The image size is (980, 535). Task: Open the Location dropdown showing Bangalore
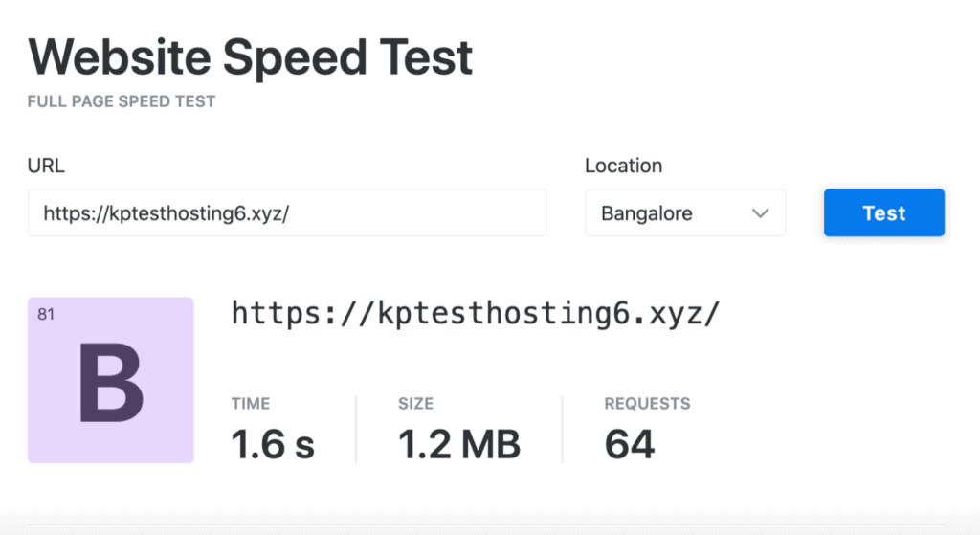[x=684, y=212]
